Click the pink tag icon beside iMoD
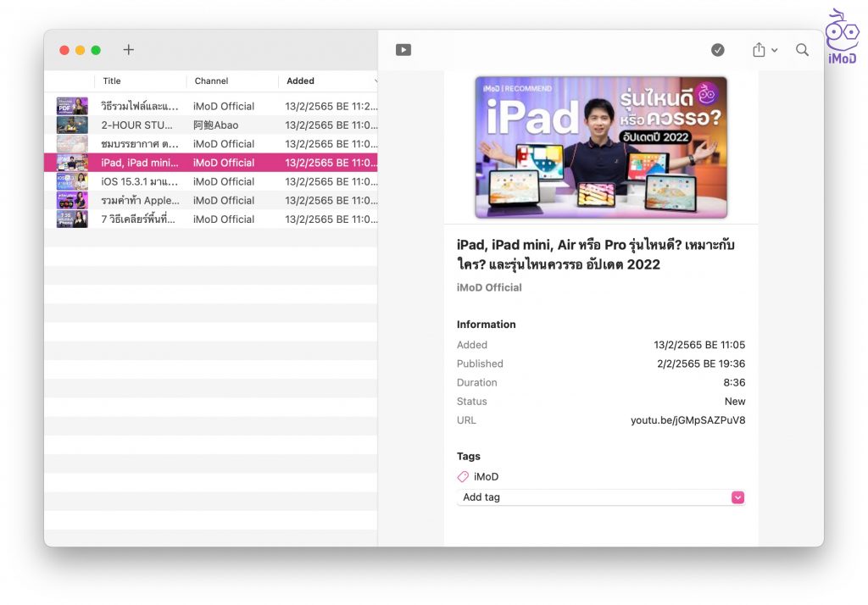Screen dimensions: 868x605 [464, 477]
